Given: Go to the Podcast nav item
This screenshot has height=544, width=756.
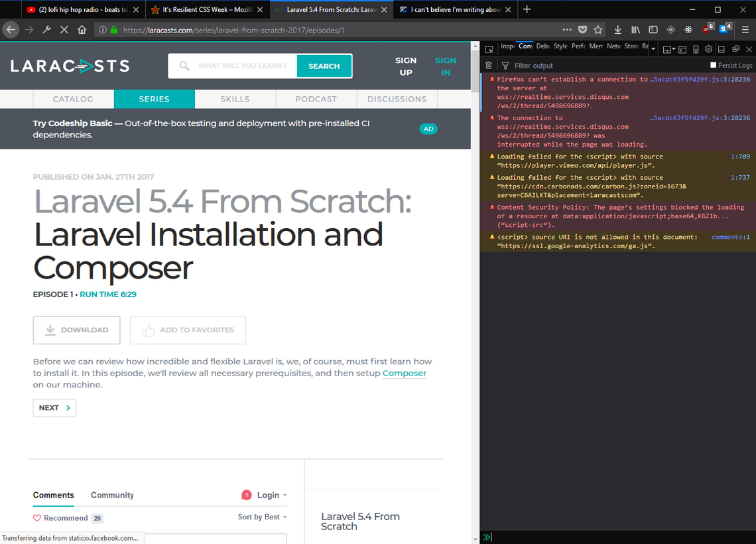Looking at the screenshot, I should tap(316, 99).
